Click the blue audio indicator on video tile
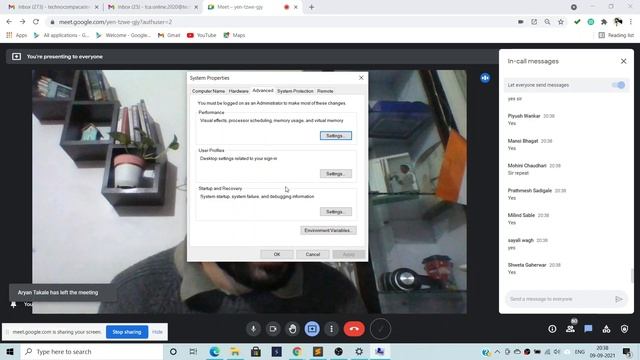 (x=485, y=78)
